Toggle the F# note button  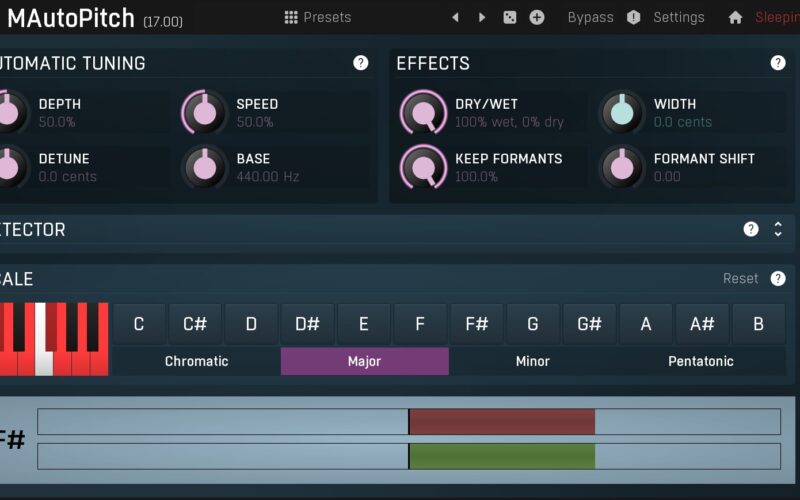[477, 324]
